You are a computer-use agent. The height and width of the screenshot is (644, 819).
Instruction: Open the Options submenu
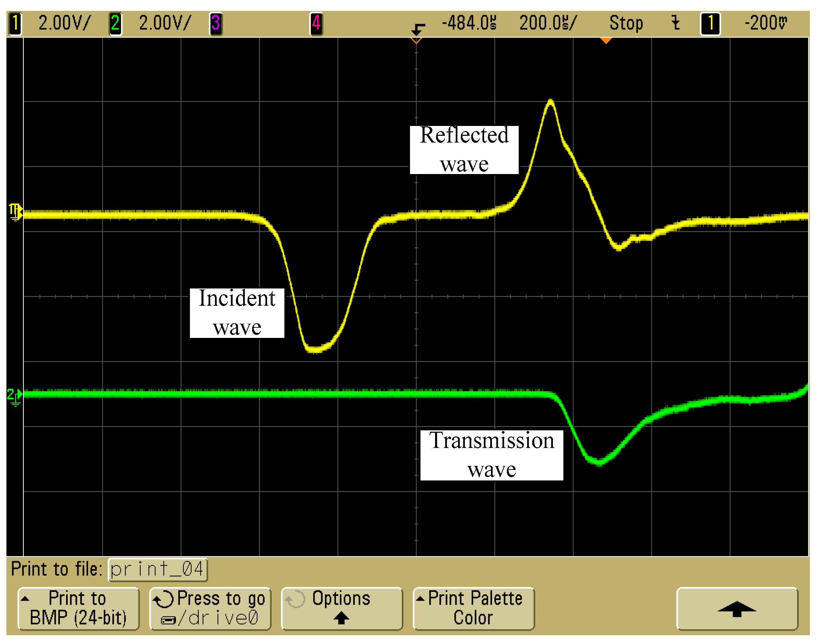coord(342,608)
